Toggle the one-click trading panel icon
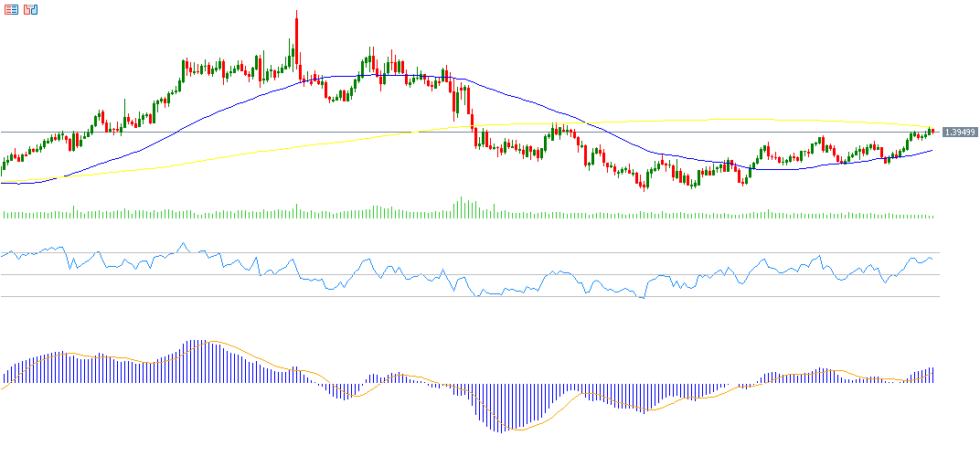Image resolution: width=980 pixels, height=457 pixels. tap(31, 10)
